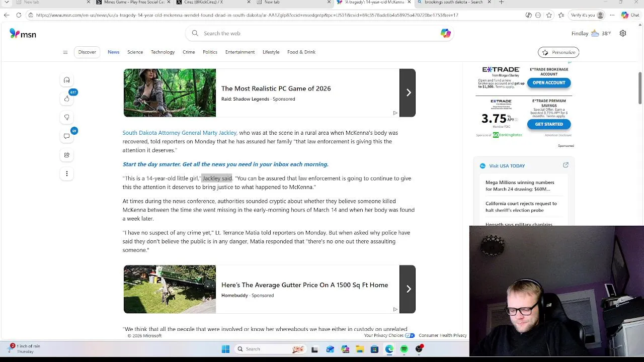
Task: Click Verify it's you profile button
Action: click(587, 15)
